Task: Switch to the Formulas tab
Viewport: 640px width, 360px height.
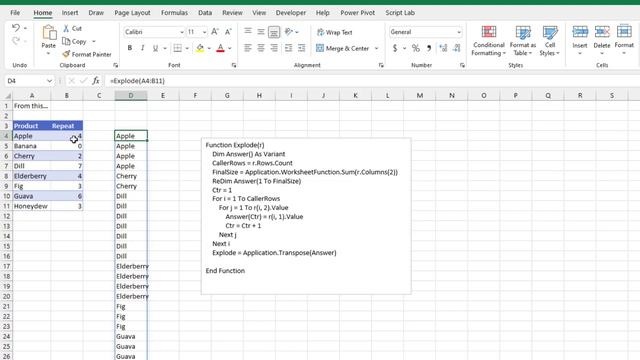Action: click(x=174, y=13)
